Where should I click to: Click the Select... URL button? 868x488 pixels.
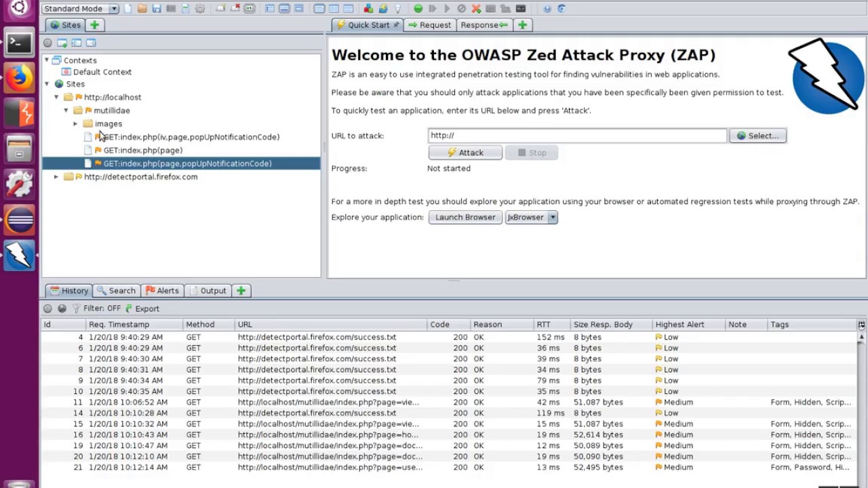point(757,136)
